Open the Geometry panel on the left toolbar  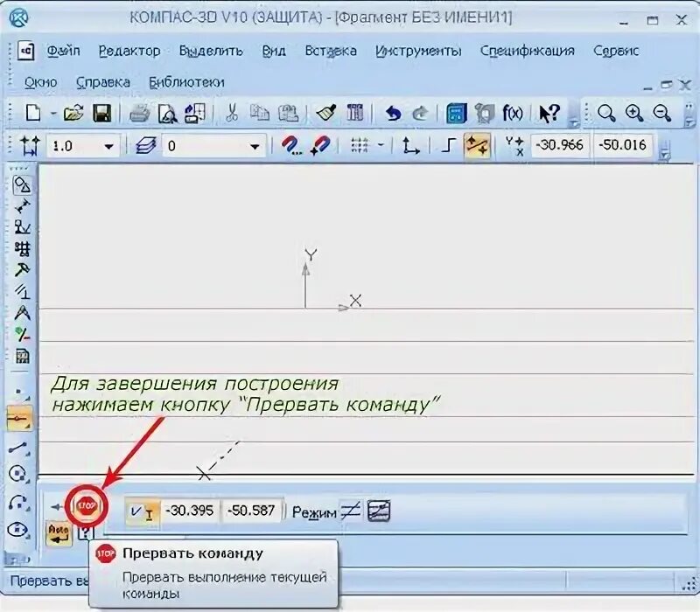[x=22, y=185]
